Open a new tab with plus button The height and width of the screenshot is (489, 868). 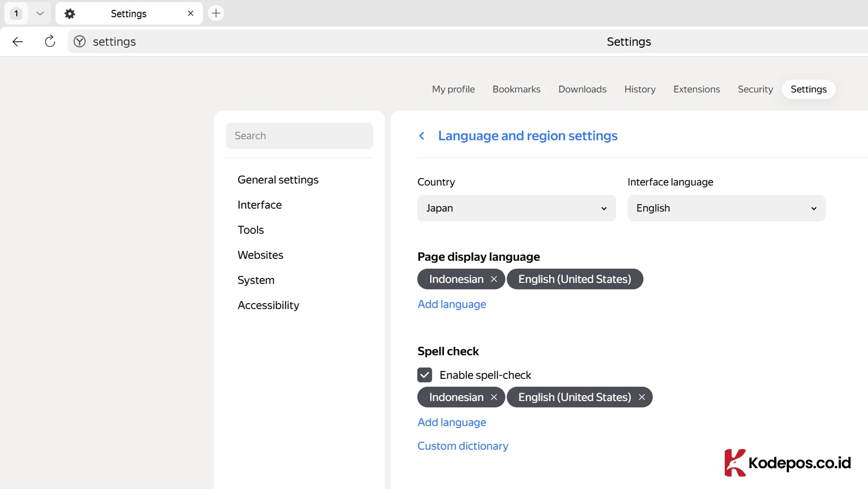pyautogui.click(x=216, y=13)
